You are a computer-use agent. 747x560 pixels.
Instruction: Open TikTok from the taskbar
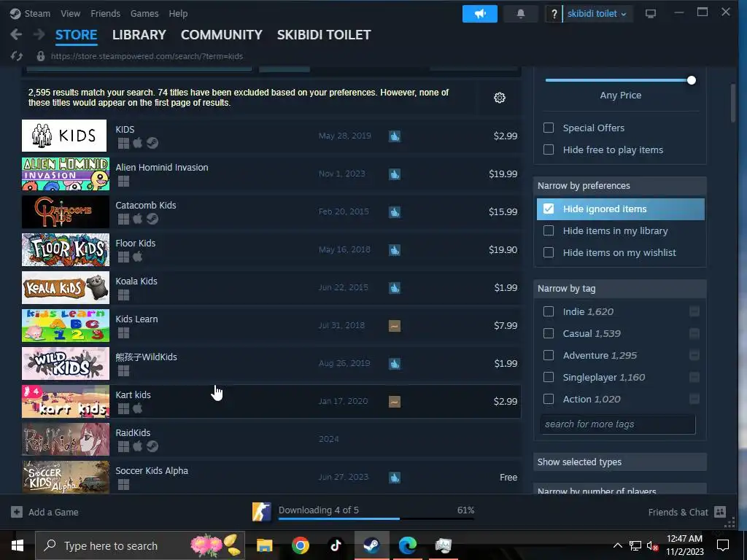[336, 545]
